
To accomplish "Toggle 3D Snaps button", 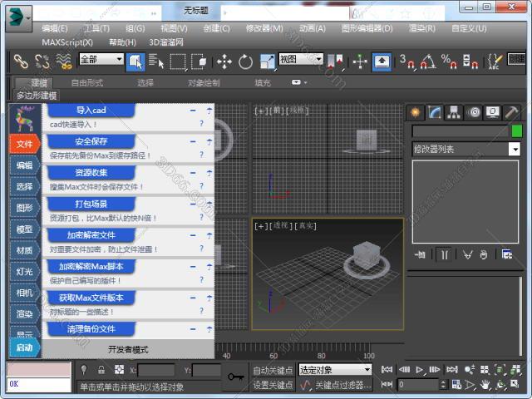I will (x=406, y=62).
